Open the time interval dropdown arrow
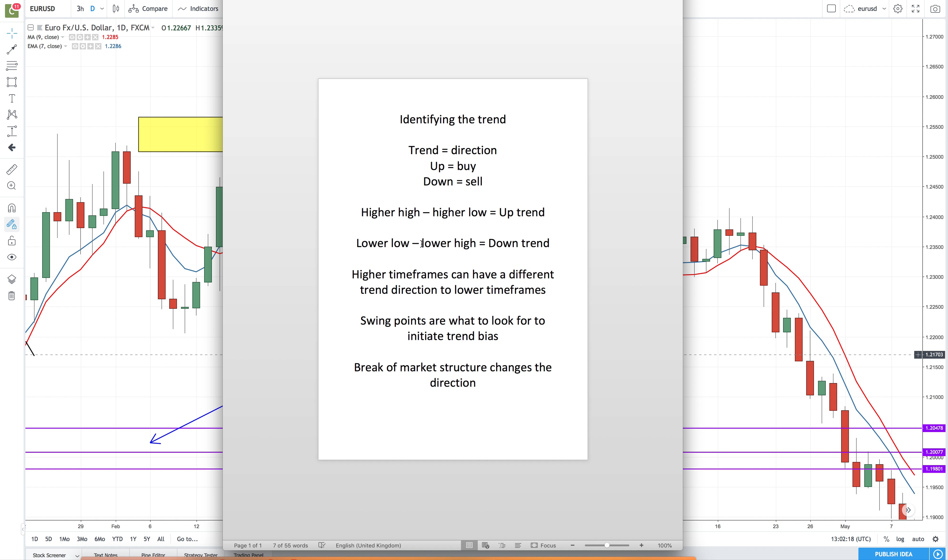The height and width of the screenshot is (560, 948). (102, 9)
